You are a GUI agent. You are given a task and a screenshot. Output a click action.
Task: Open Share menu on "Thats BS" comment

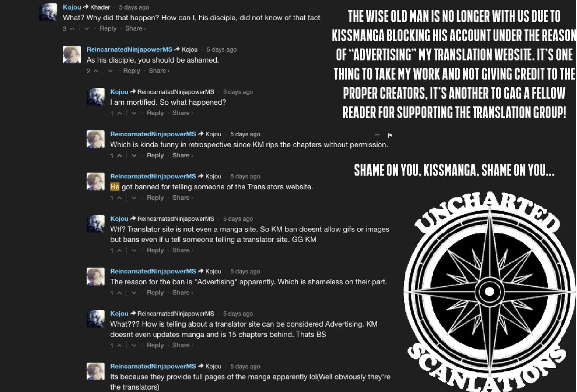tap(182, 345)
